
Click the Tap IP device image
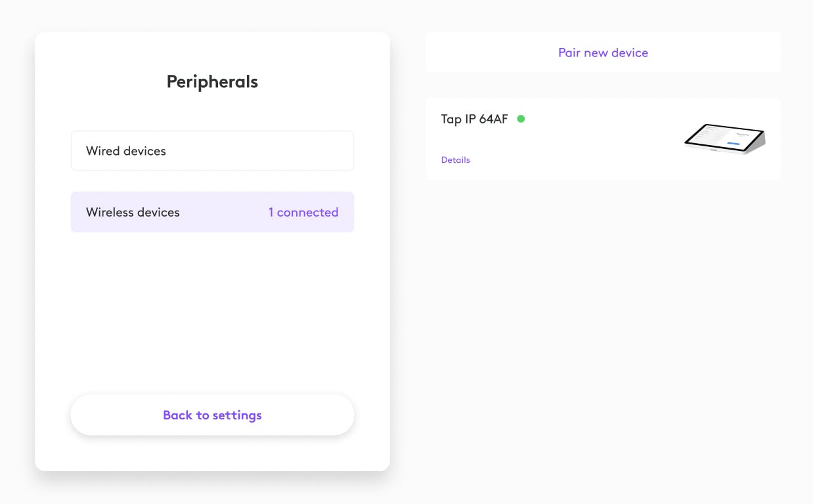click(724, 138)
